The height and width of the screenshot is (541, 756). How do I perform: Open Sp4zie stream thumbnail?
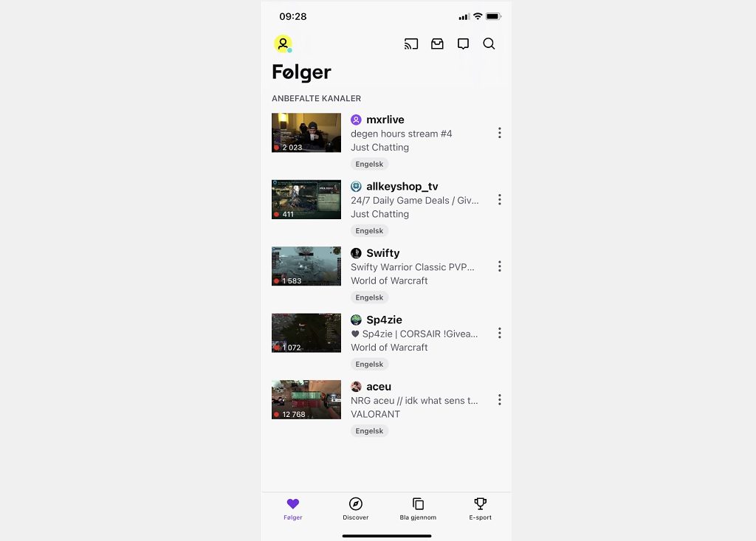[x=306, y=333]
